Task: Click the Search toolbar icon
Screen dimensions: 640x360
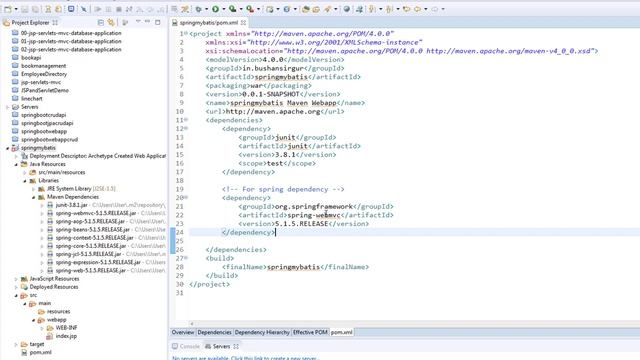Action: (x=328, y=9)
